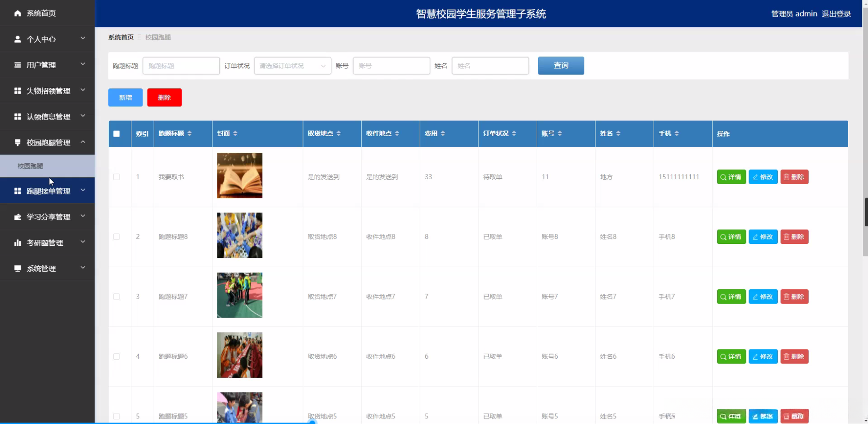868x424 pixels.
Task: Focus the 账号 search input
Action: click(x=391, y=66)
